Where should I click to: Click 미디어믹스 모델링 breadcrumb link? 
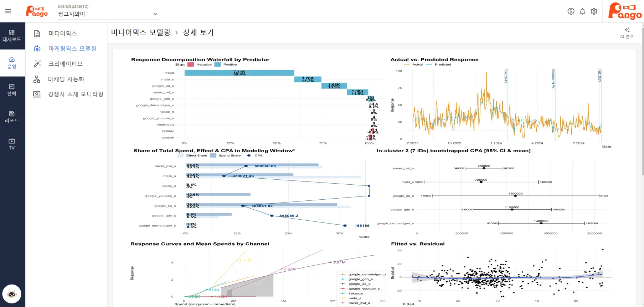[140, 33]
